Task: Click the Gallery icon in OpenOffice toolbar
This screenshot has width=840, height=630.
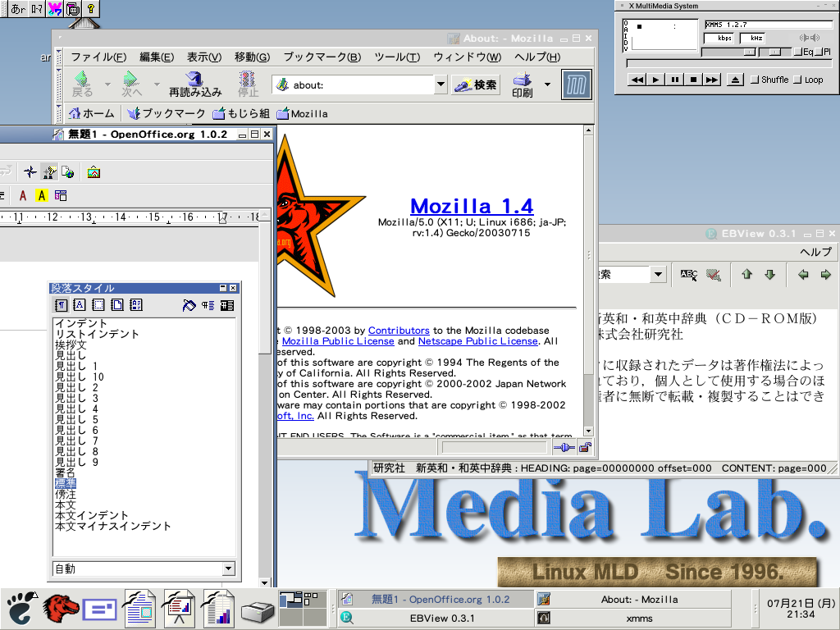Action: click(x=94, y=172)
